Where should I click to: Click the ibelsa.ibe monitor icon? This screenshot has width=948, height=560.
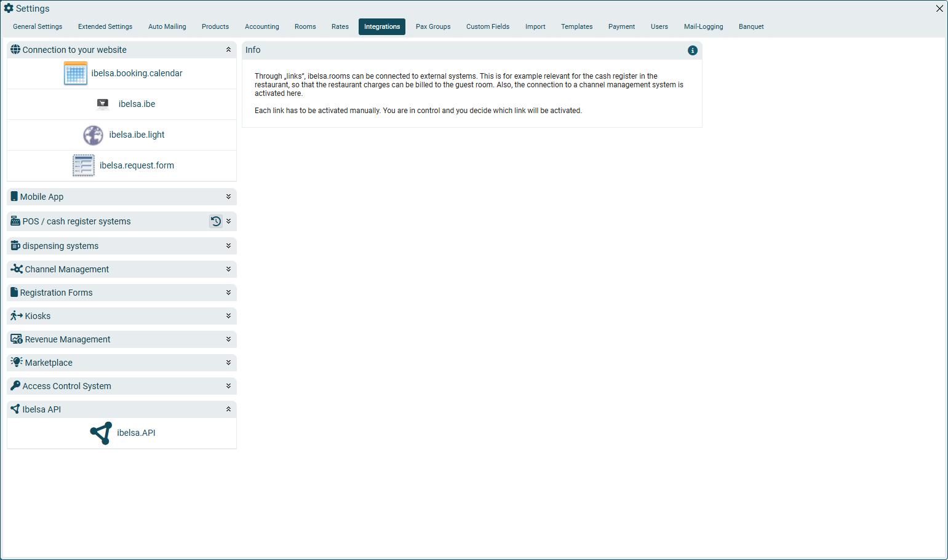(x=103, y=104)
